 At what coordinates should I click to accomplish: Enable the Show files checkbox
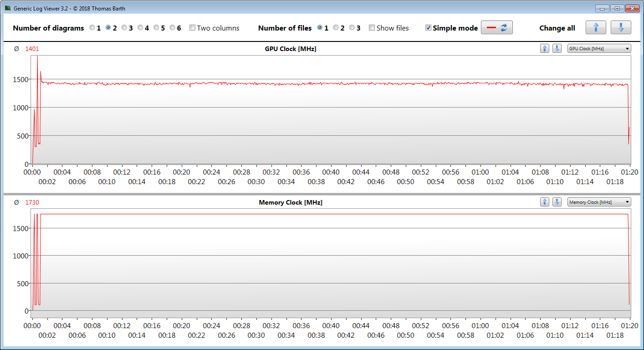372,28
